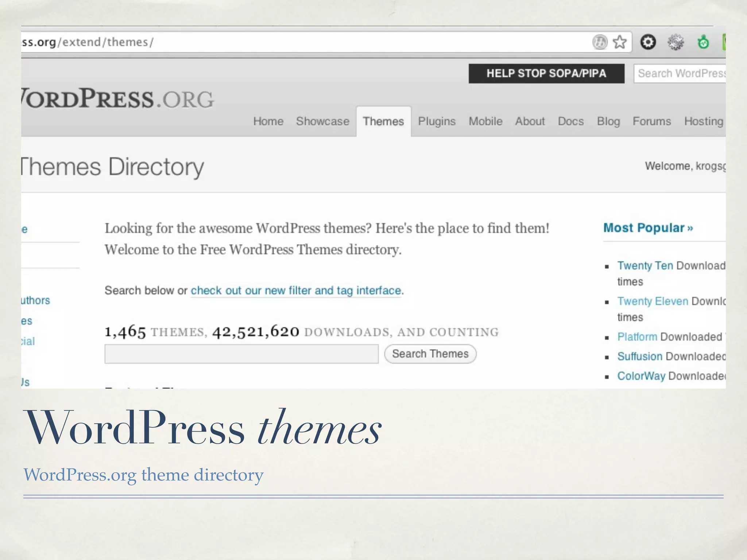Click the Themes Directory heading
Viewport: 747px width, 560px height.
coord(113,167)
